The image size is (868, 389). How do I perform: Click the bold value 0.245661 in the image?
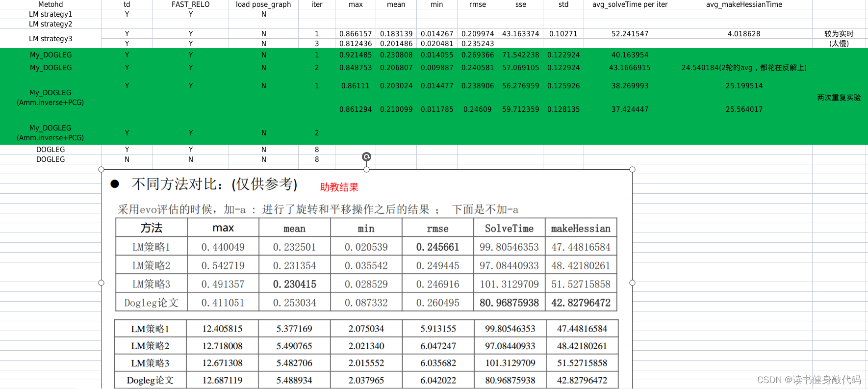437,247
